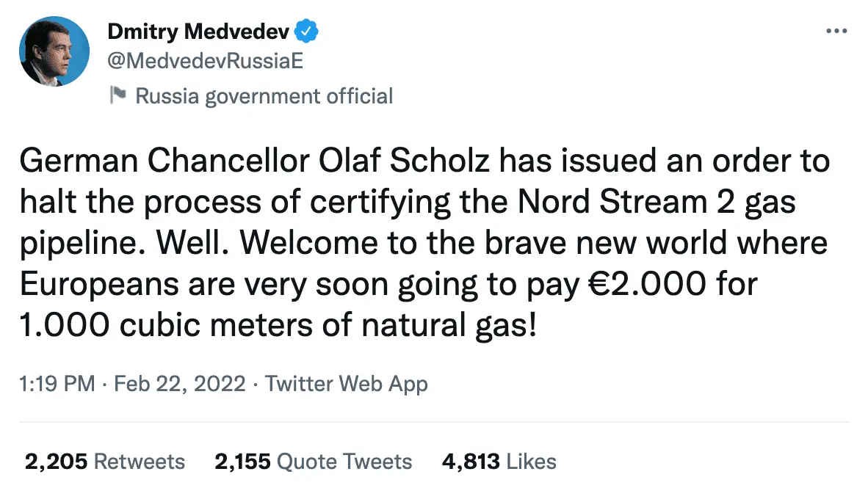
Task: View the 2,205 Retweets list
Action: [x=104, y=462]
